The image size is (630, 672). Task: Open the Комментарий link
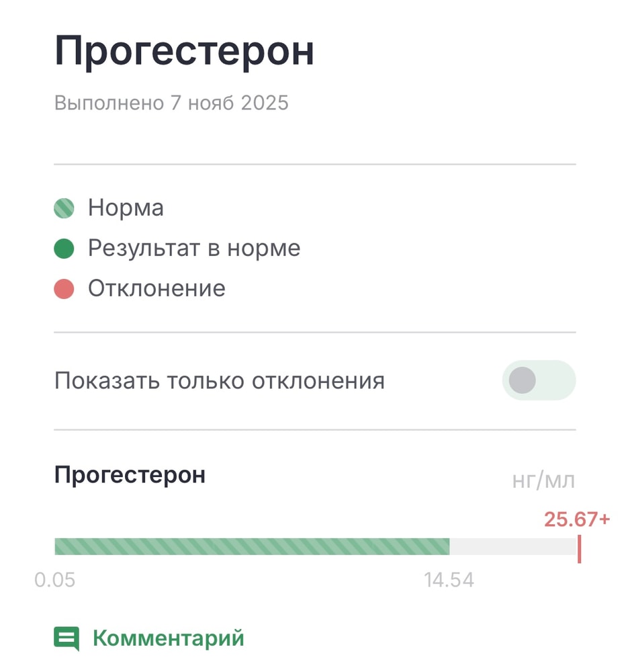click(x=168, y=638)
